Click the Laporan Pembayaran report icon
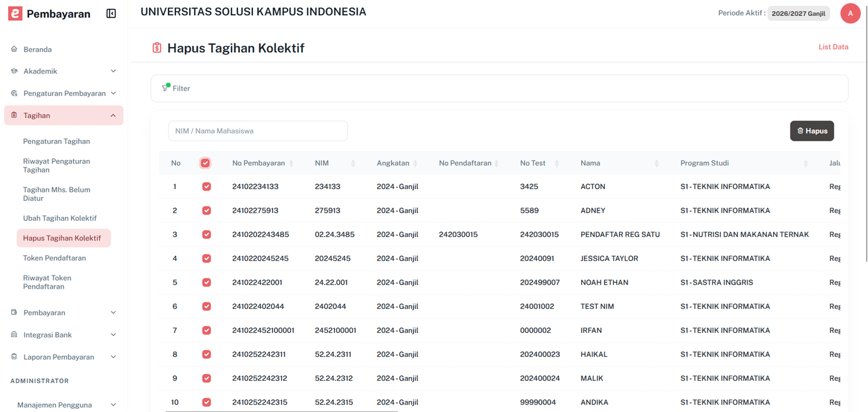This screenshot has height=412, width=868. point(14,357)
